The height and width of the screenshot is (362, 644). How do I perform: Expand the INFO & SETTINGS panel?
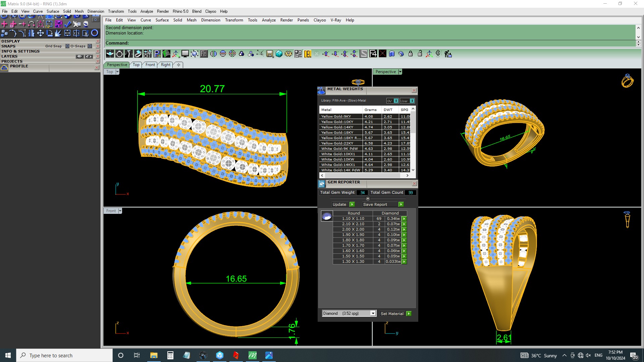pos(20,51)
